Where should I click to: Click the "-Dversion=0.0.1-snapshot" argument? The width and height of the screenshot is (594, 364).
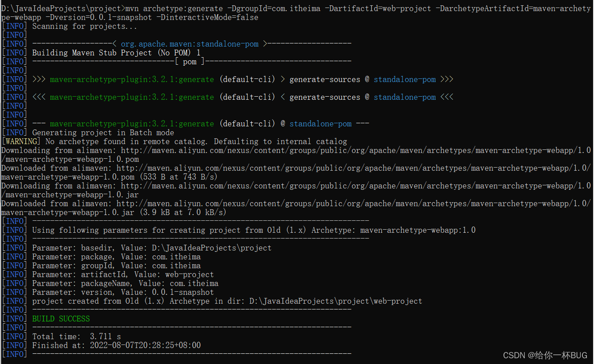click(x=99, y=17)
